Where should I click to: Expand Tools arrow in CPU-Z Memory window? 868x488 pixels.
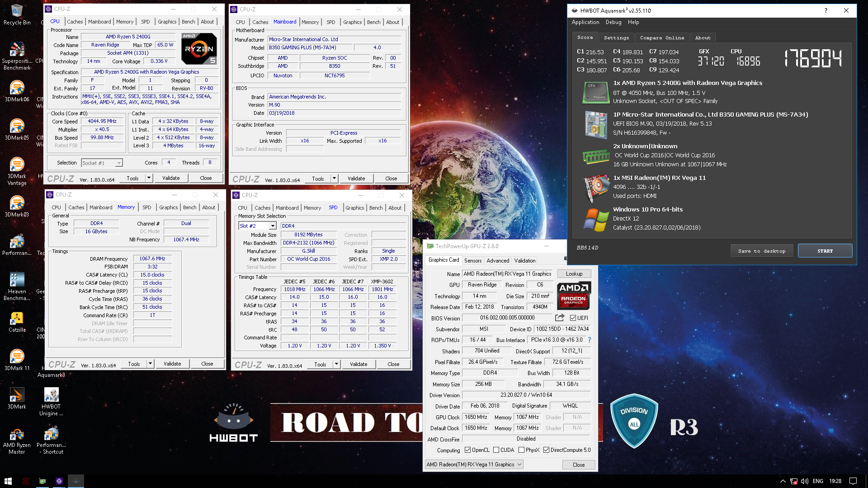tap(150, 364)
